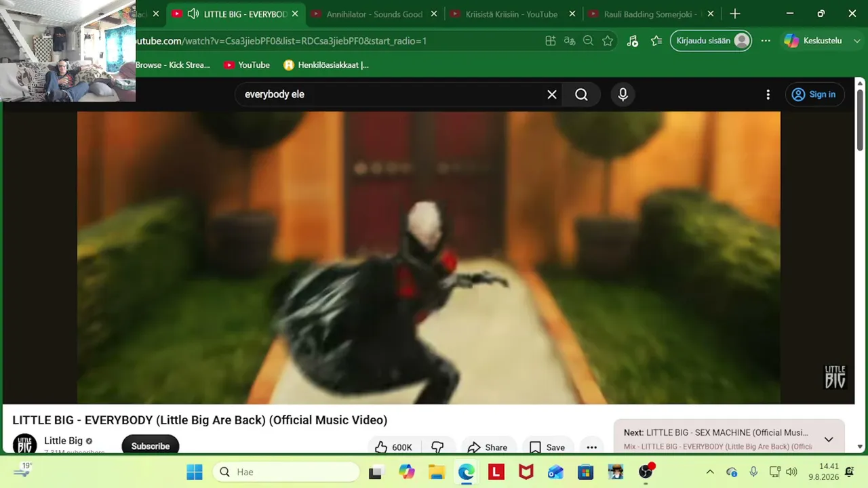Open Edge settings and more menu

tap(766, 41)
